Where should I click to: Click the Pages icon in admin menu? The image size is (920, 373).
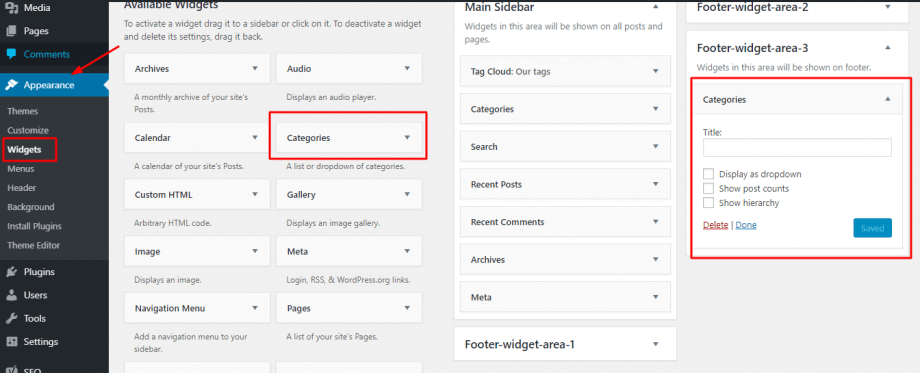(x=11, y=31)
